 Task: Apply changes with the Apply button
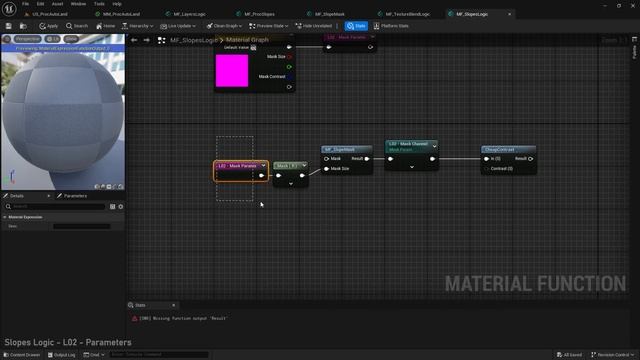[49, 26]
